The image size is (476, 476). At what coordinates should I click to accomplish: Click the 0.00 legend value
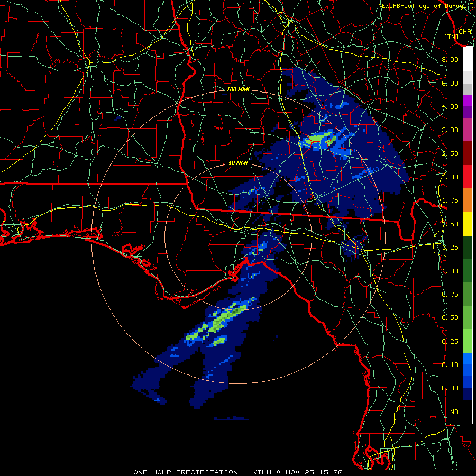click(x=450, y=388)
